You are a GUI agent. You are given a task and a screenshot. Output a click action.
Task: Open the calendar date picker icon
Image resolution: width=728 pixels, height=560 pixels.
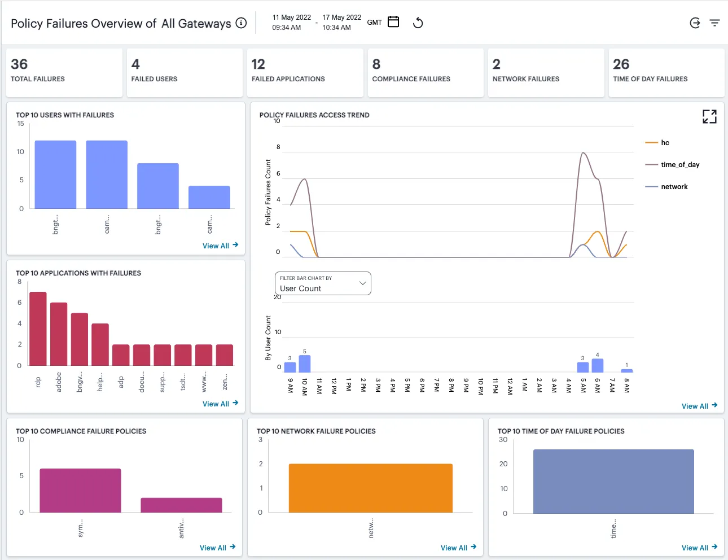(x=393, y=22)
